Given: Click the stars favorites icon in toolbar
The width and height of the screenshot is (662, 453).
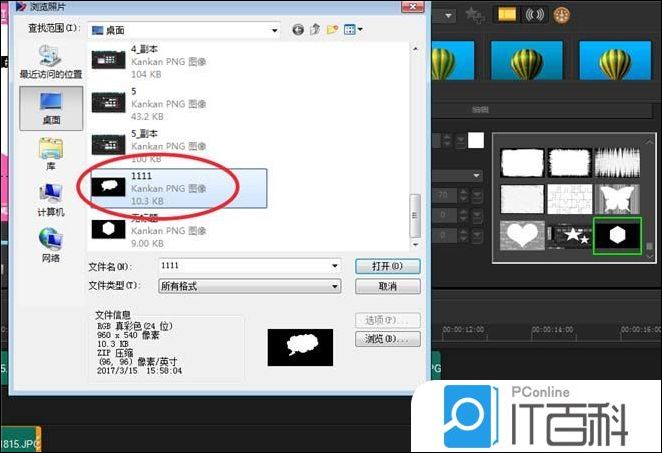Looking at the screenshot, I should coord(475,15).
